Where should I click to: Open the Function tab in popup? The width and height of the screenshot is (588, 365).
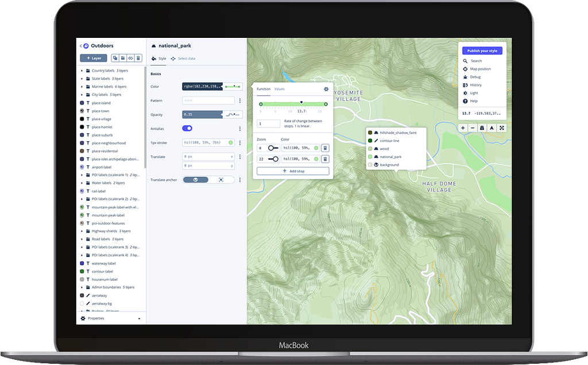pos(263,89)
